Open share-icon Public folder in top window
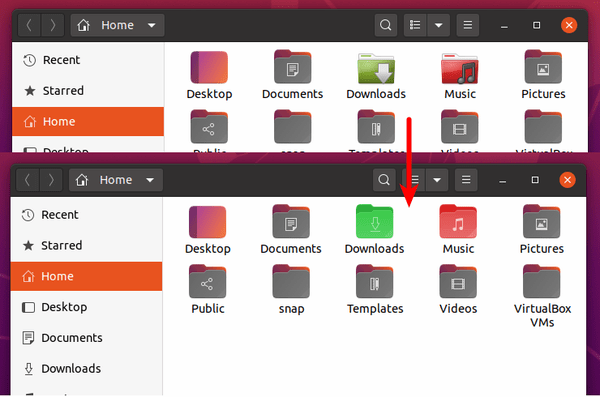The height and width of the screenshot is (397, 600). [209, 127]
